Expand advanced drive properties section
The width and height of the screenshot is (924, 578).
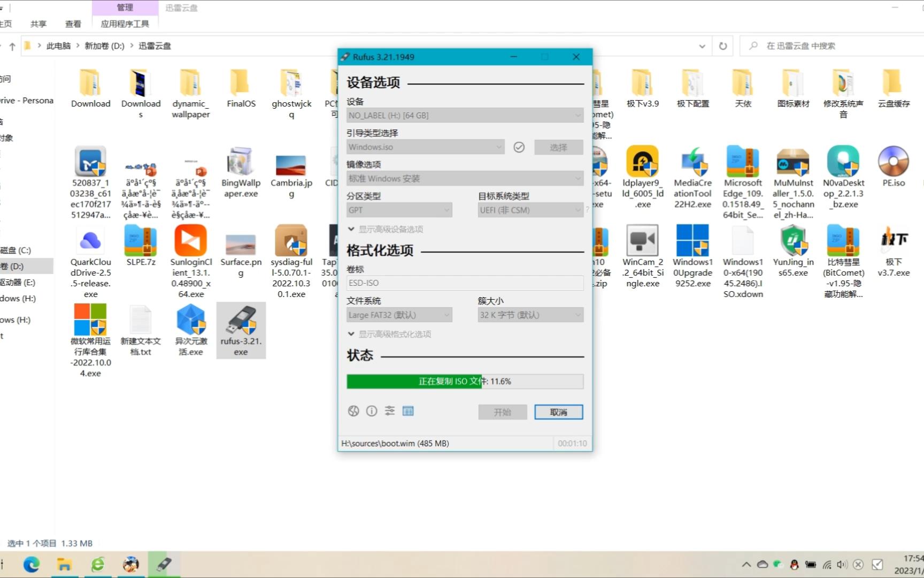click(386, 229)
